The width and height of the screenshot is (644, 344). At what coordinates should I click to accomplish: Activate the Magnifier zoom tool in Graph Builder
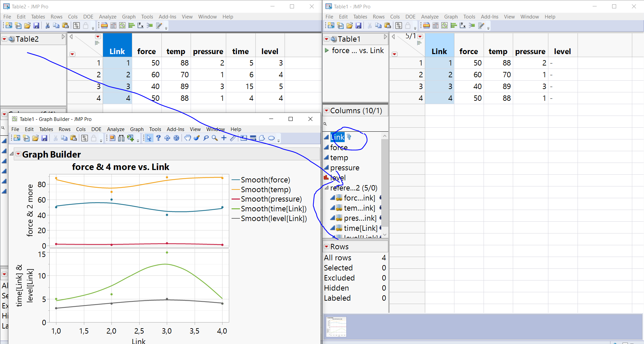(215, 138)
